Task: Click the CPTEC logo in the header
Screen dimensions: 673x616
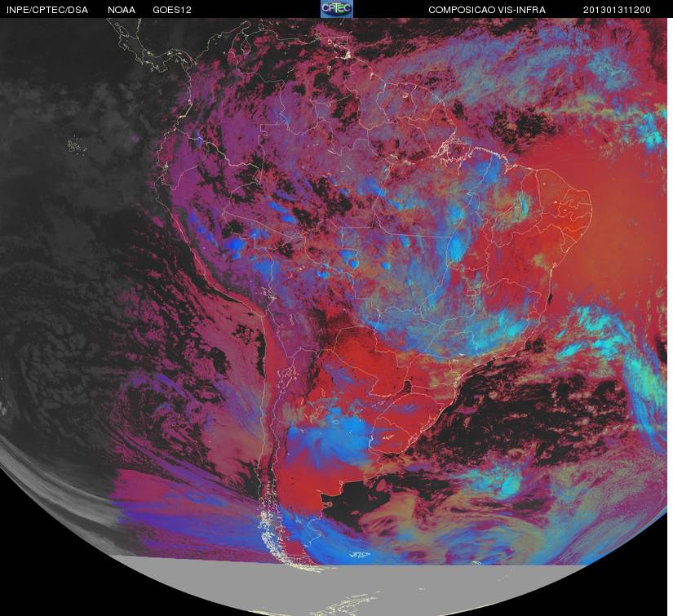Action: coord(336,9)
